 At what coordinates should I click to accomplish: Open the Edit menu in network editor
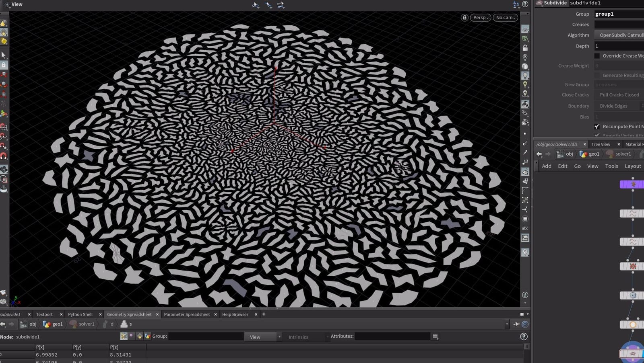click(563, 166)
